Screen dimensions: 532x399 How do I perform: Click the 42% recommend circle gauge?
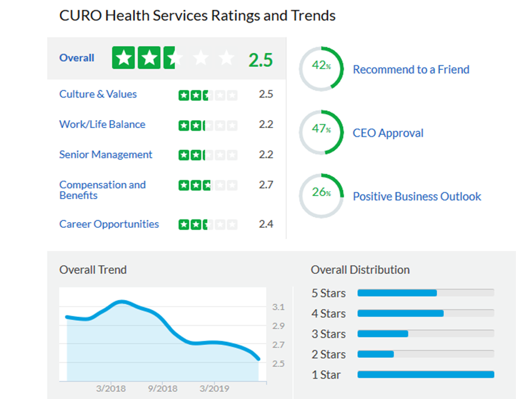click(x=321, y=69)
